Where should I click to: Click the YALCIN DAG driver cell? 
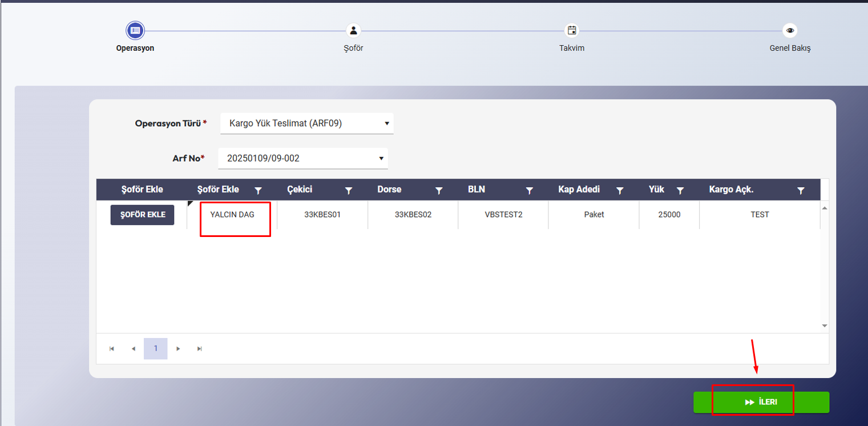(232, 215)
